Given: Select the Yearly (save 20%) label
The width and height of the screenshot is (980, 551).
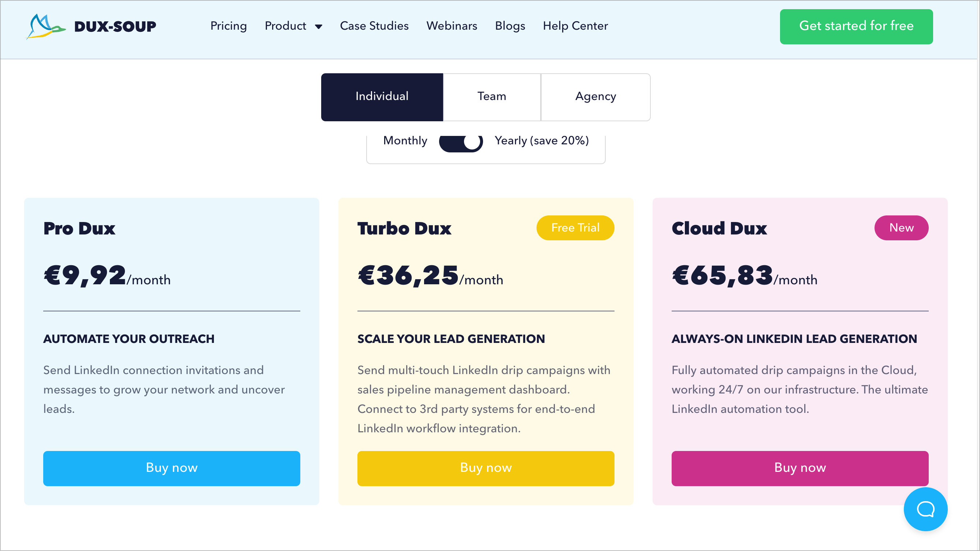Looking at the screenshot, I should [x=542, y=140].
